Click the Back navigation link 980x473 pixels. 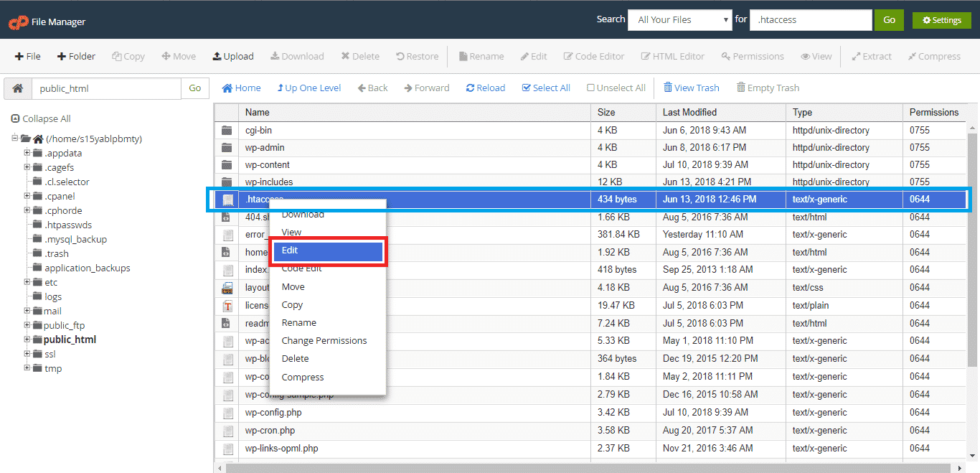point(372,88)
